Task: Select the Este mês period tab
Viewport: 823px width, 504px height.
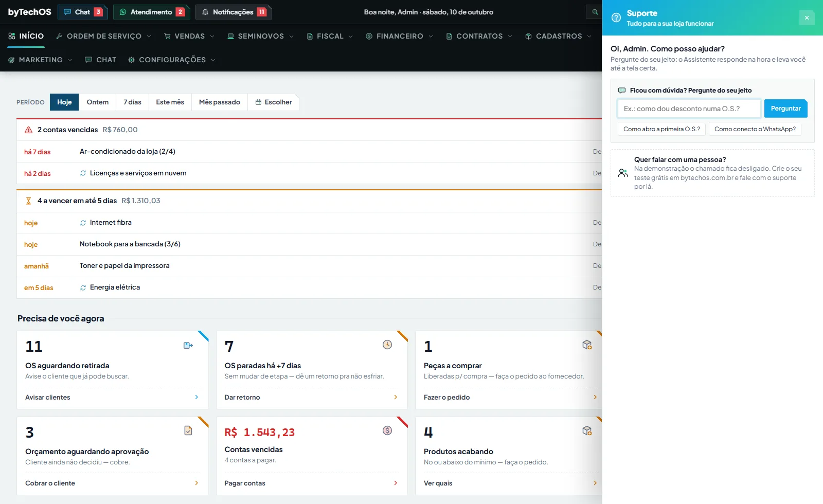Action: pos(170,102)
